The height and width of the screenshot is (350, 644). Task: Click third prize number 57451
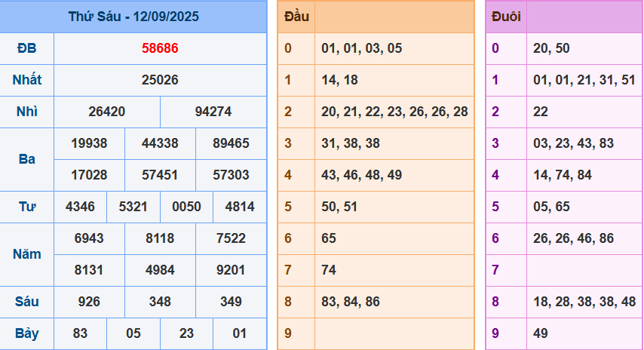point(160,174)
